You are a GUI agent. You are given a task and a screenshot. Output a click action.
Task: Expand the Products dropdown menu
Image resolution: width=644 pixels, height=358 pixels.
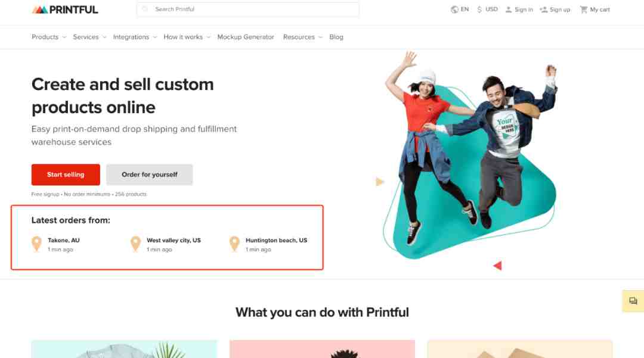pyautogui.click(x=49, y=37)
